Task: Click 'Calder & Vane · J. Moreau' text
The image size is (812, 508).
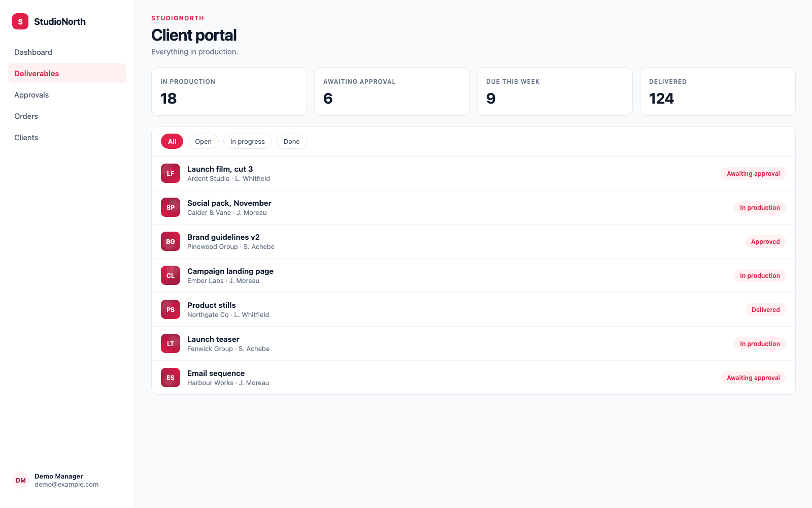Action: pos(227,212)
